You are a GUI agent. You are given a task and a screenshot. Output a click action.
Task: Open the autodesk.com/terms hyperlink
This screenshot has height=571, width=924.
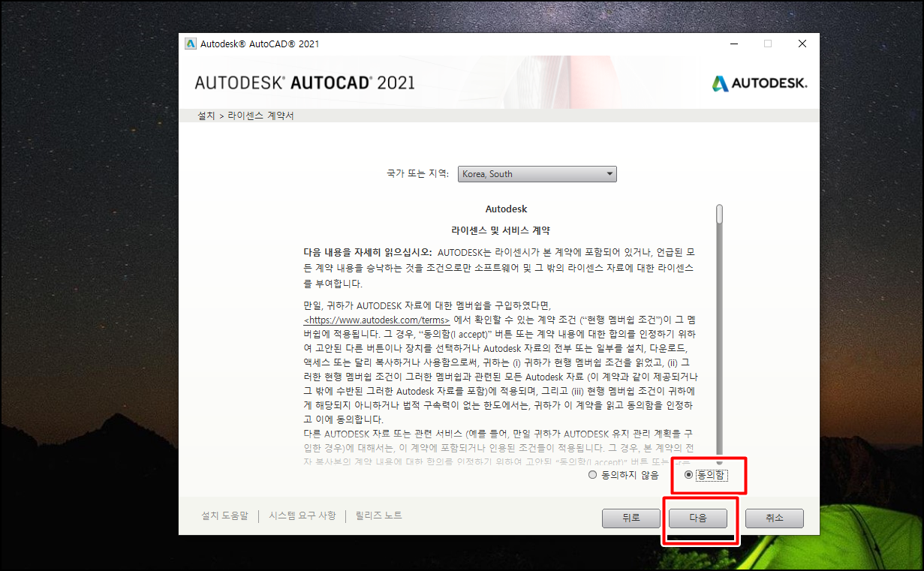(x=377, y=320)
